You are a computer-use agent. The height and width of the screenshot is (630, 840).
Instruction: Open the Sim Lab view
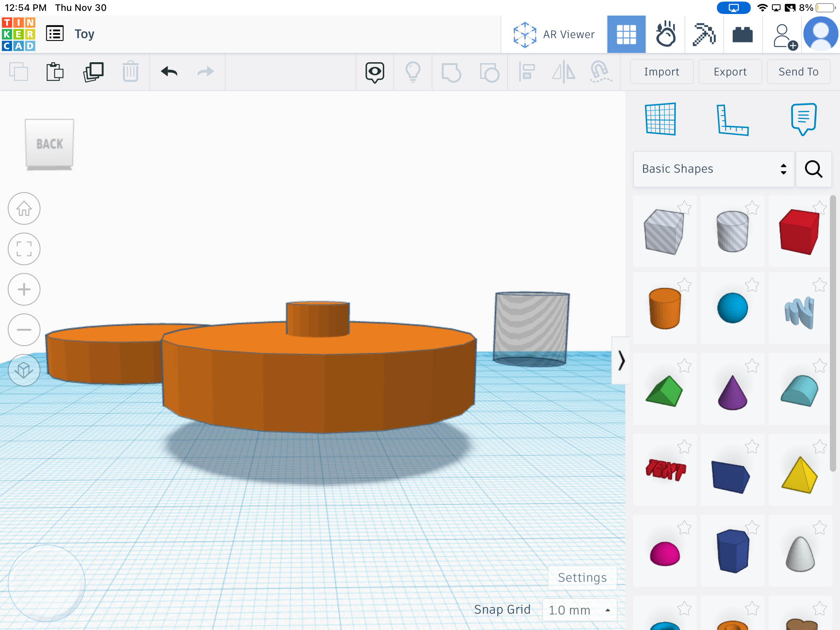pos(665,35)
